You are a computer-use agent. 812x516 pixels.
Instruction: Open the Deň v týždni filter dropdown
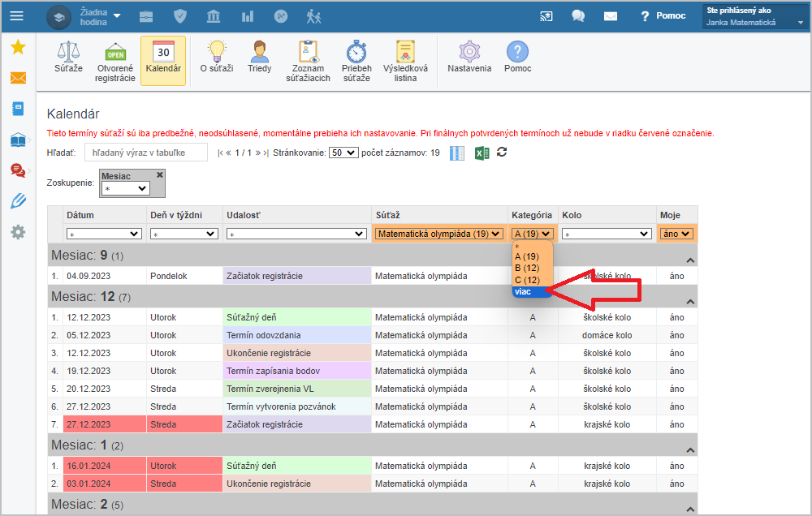point(184,234)
